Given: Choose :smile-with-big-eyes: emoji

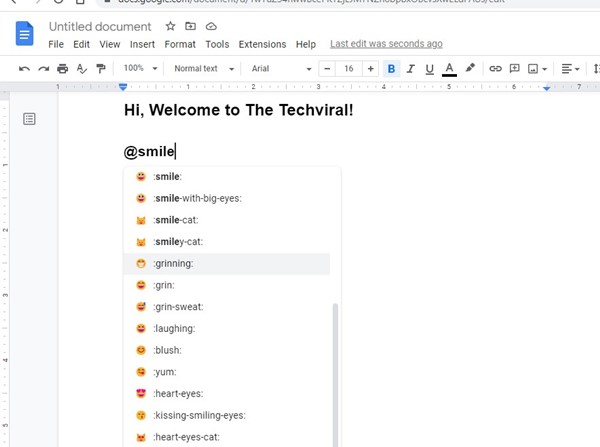Looking at the screenshot, I should (x=227, y=199).
